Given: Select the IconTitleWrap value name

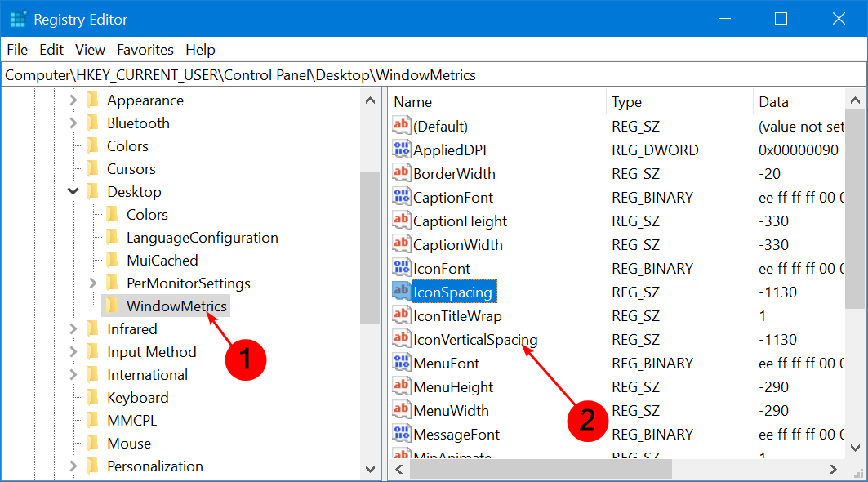Looking at the screenshot, I should tap(457, 316).
